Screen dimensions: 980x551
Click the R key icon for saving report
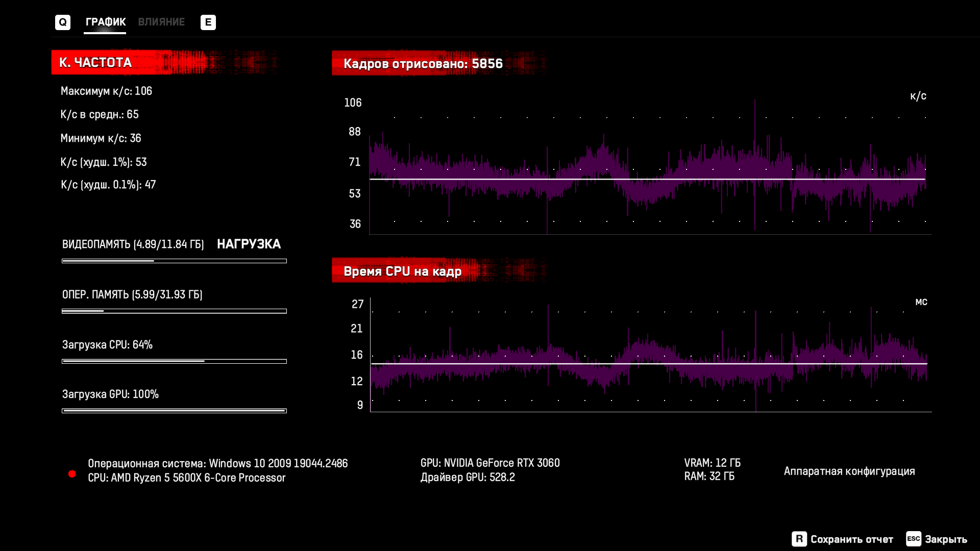pos(799,539)
